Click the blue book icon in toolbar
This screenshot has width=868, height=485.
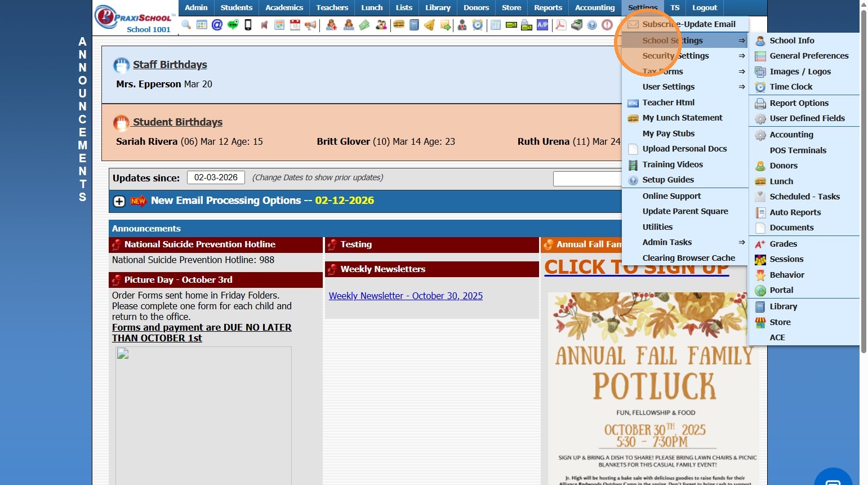pos(414,25)
